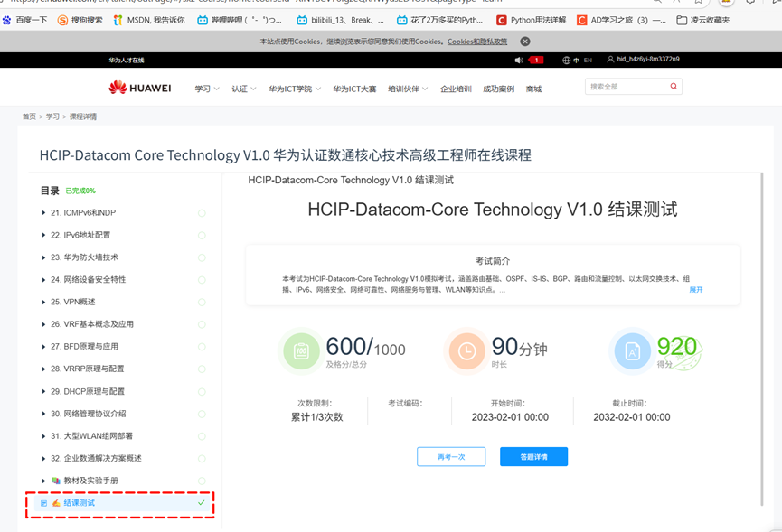Open the 搜狗搜索 bookmark

(80, 21)
